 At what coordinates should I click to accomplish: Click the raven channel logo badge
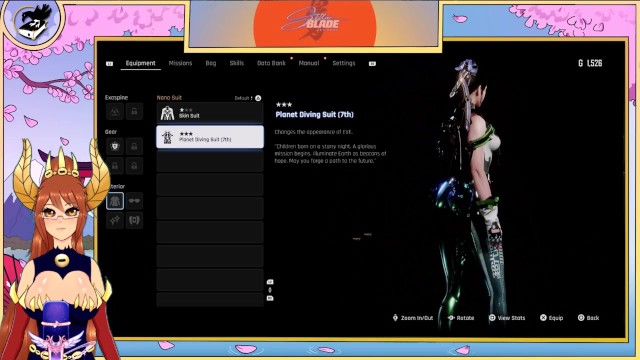[33, 21]
